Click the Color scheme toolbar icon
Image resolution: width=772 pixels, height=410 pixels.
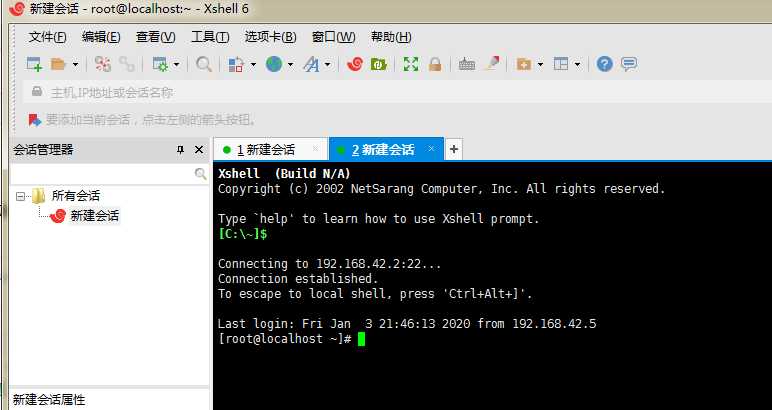tap(236, 64)
